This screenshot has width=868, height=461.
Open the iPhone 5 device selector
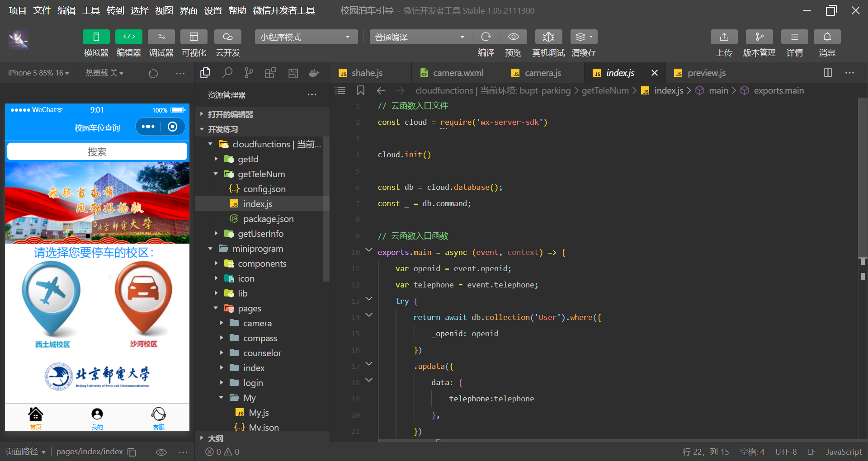click(38, 73)
